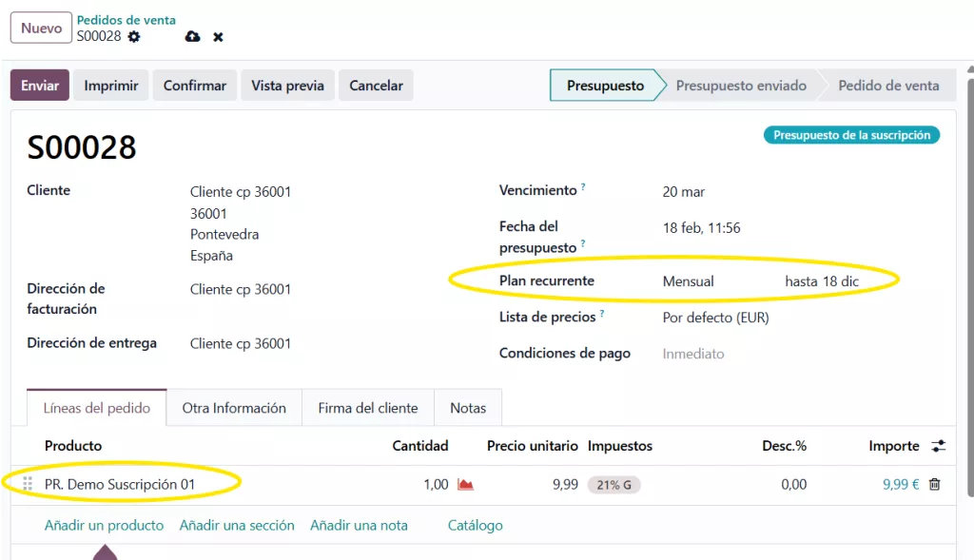Image resolution: width=974 pixels, height=560 pixels.
Task: Save record to spreadsheet via cloud icon
Action: click(x=192, y=36)
